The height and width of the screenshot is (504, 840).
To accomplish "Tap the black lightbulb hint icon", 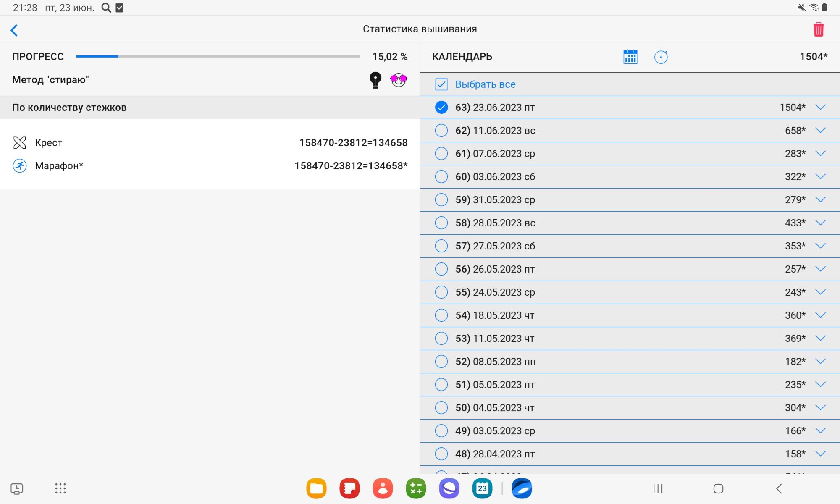I will click(375, 80).
